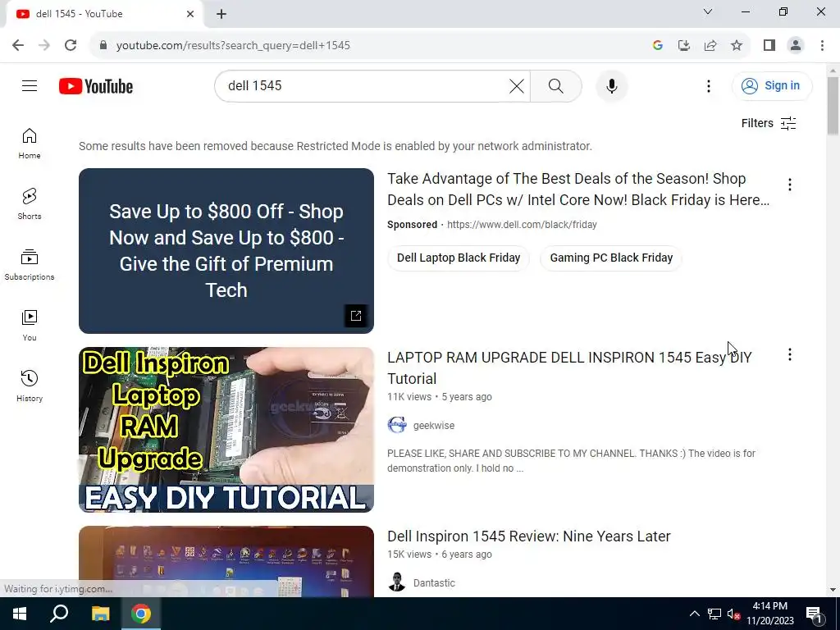Click the geekwise channel avatar

coord(397,426)
